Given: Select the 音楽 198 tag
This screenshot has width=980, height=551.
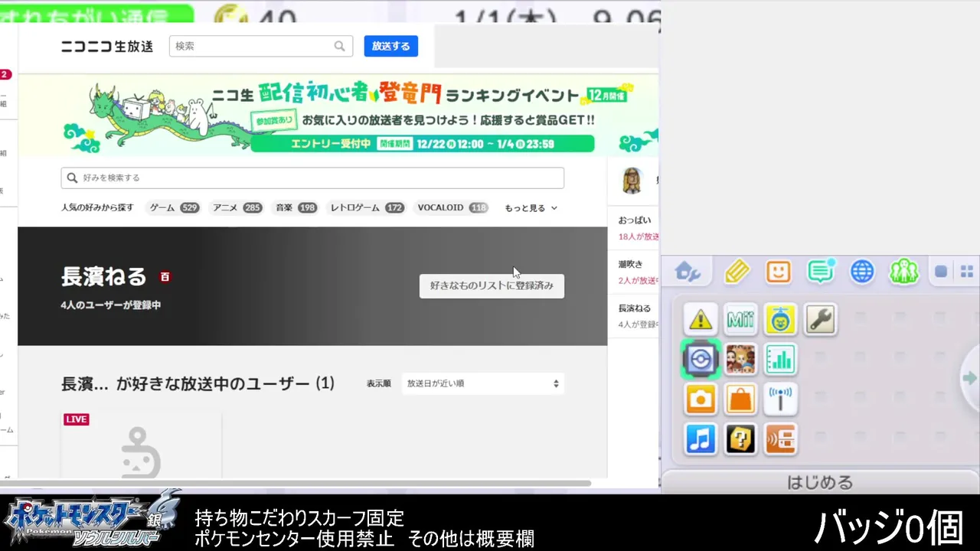Looking at the screenshot, I should 296,207.
